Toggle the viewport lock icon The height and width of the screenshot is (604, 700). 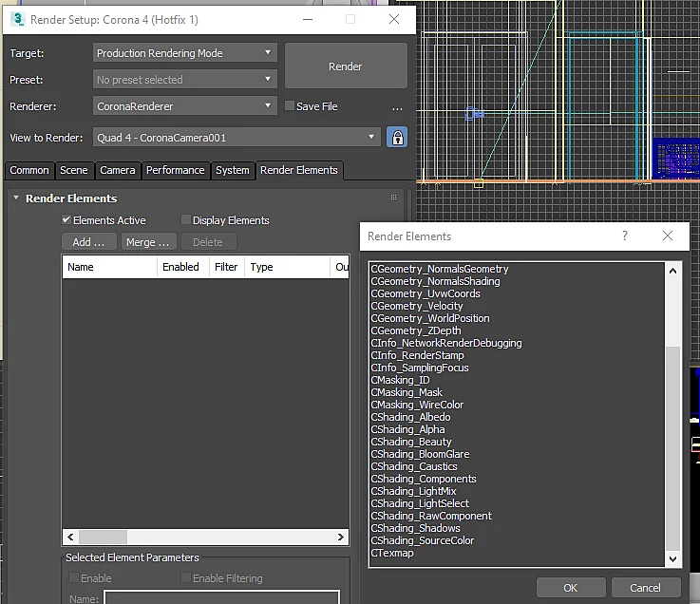click(x=397, y=138)
